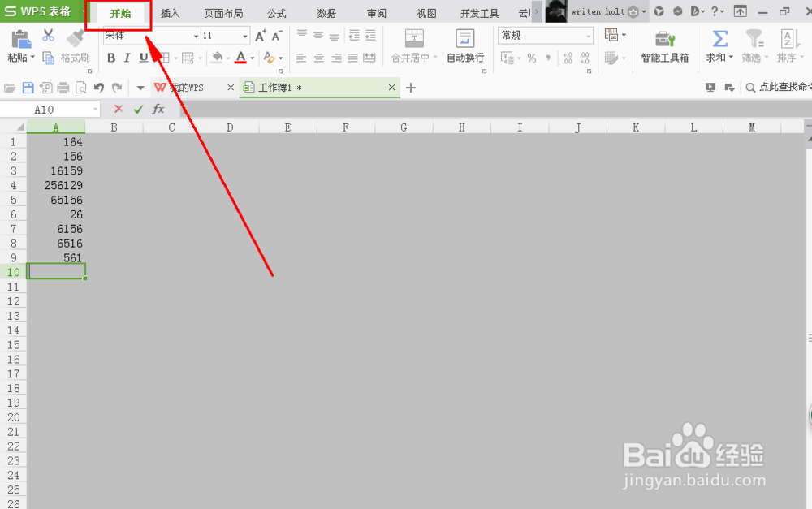
Task: Click the open folder icon in quick toolbar
Action: (10, 88)
